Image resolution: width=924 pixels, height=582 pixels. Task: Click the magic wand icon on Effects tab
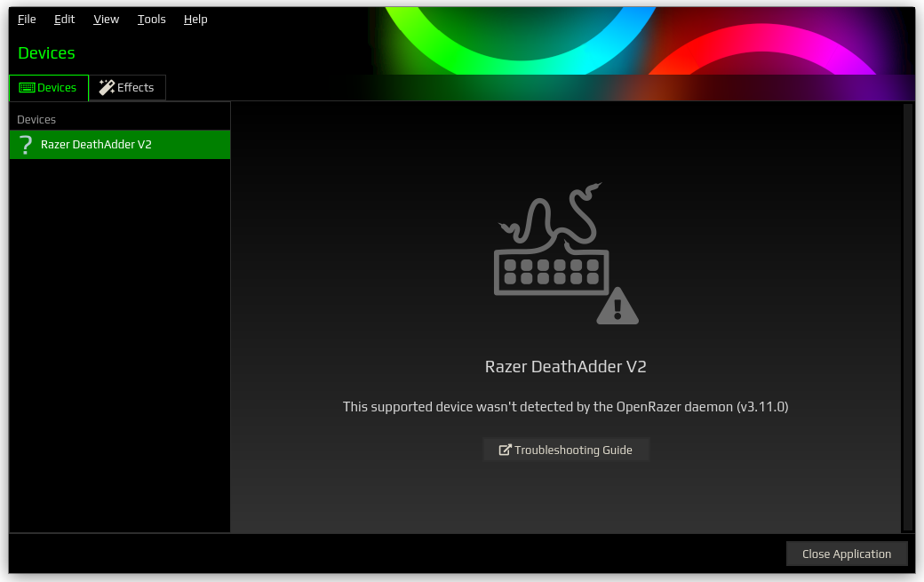[107, 88]
